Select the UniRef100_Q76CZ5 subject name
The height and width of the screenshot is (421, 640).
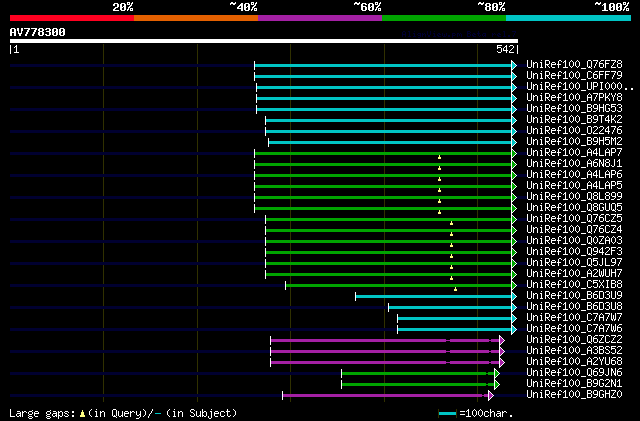[574, 219]
